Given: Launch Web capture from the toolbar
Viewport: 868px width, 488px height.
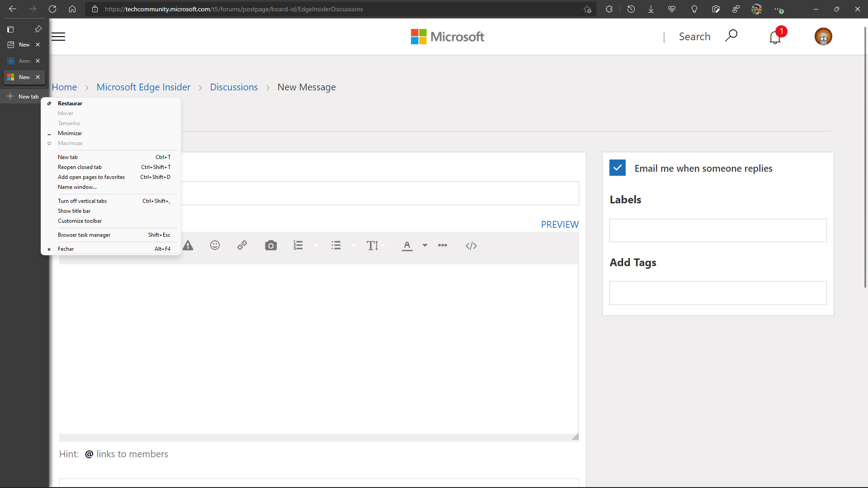Looking at the screenshot, I should point(717,9).
